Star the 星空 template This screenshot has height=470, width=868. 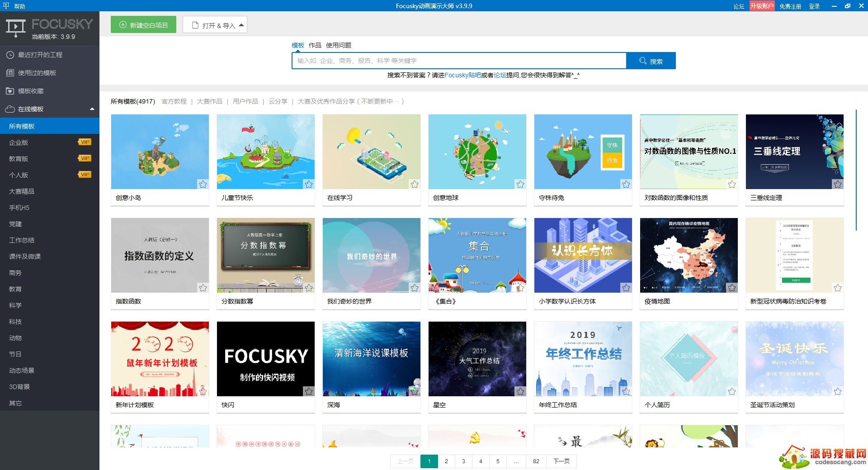click(520, 391)
